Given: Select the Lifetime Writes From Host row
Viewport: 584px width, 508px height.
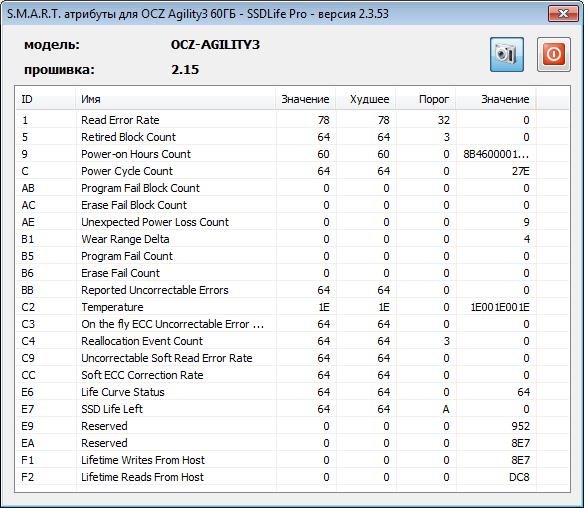Looking at the screenshot, I should (276, 460).
